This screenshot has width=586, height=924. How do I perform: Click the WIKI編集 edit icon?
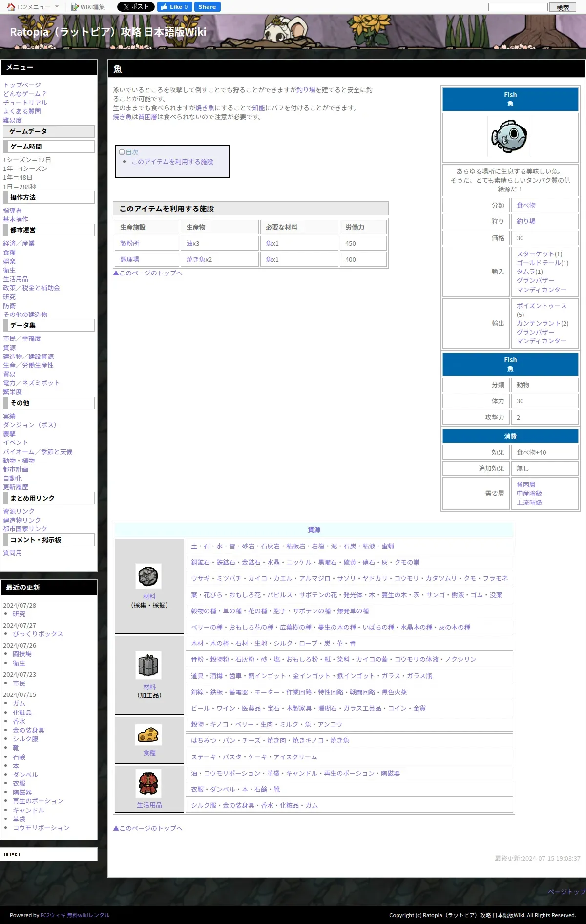click(x=75, y=7)
